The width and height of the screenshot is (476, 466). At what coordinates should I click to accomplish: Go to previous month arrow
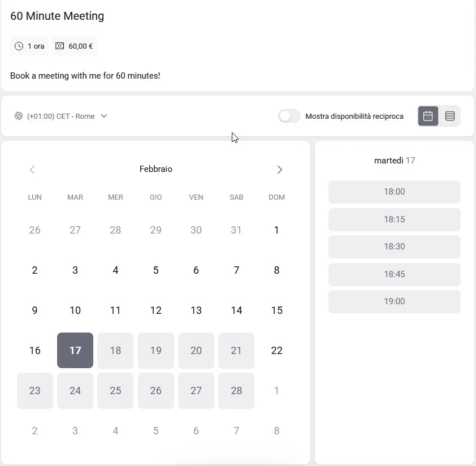click(x=32, y=170)
